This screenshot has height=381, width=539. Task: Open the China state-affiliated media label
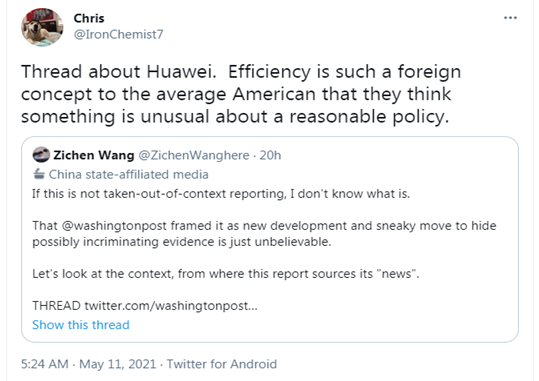129,174
